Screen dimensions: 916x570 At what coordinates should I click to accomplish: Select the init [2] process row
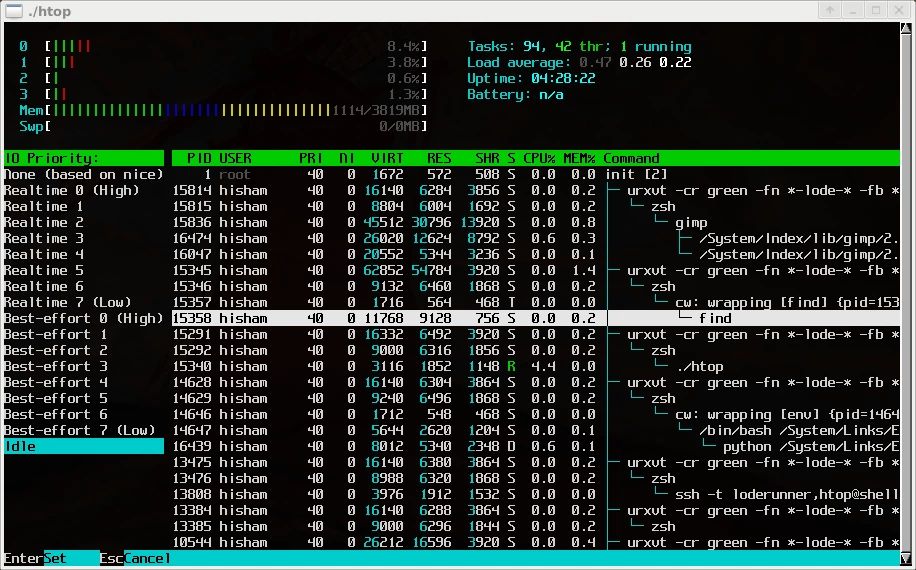tap(536, 174)
